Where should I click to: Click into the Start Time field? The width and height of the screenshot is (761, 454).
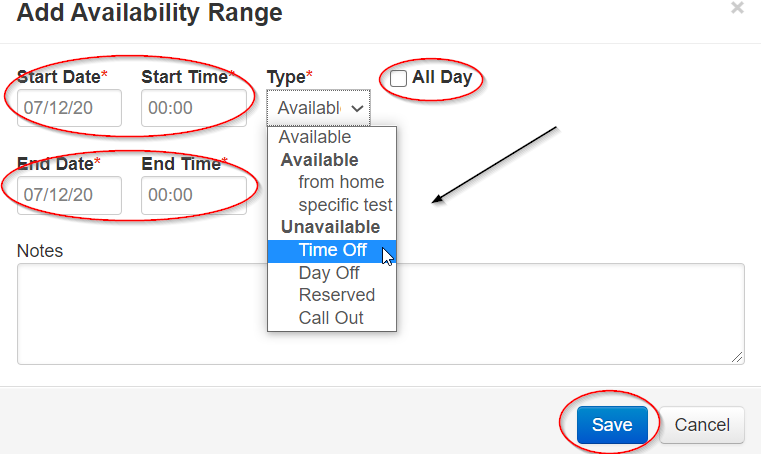point(193,108)
